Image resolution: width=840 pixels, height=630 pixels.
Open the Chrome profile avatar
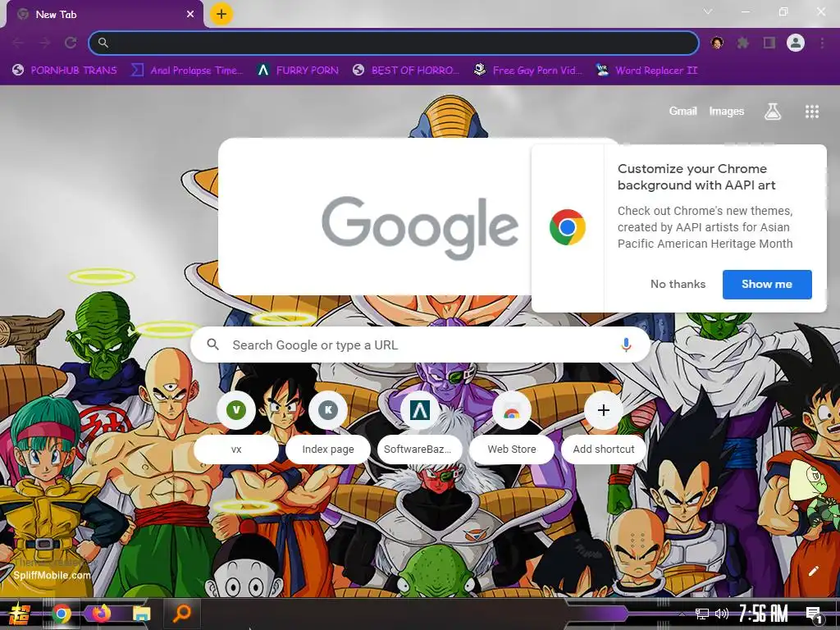click(x=796, y=43)
